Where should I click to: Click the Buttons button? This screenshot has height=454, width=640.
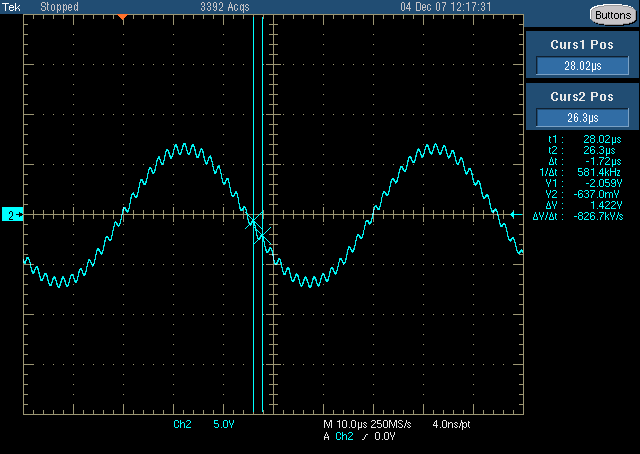(613, 16)
